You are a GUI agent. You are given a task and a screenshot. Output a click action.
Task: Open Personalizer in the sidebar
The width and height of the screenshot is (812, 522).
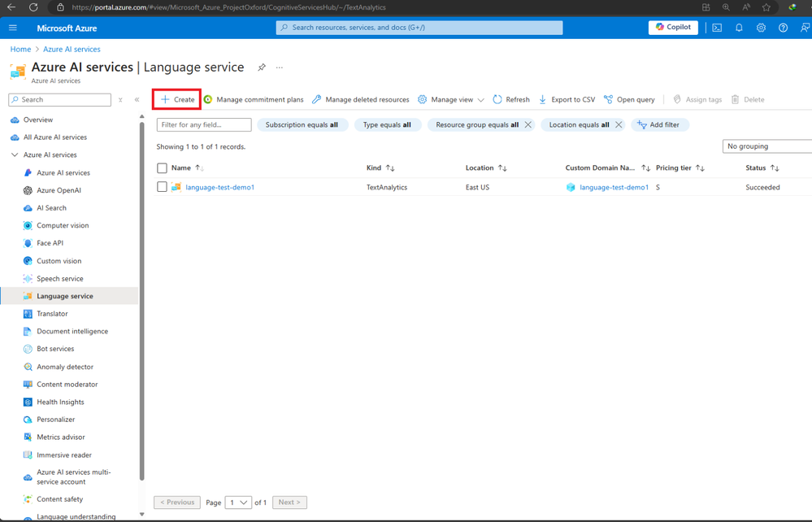tap(55, 420)
